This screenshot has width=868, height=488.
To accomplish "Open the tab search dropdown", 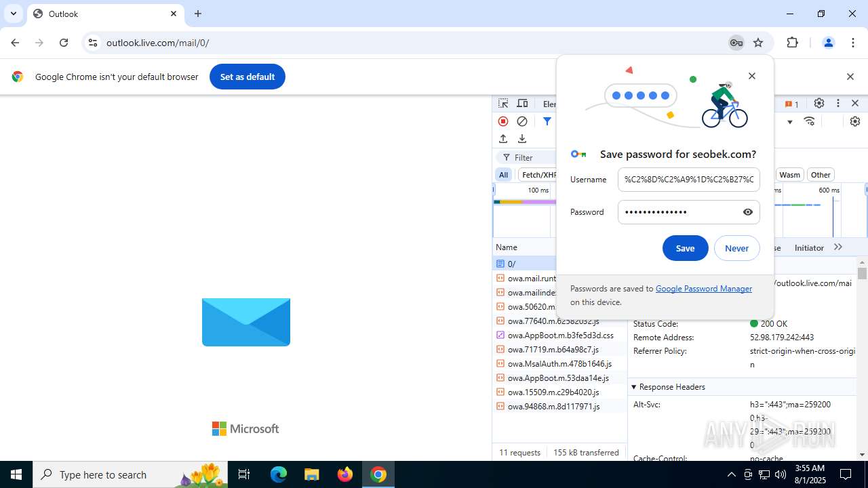I will (x=13, y=14).
